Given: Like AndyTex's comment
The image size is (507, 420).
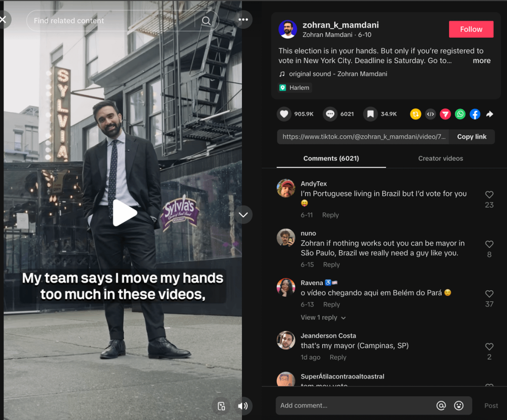Looking at the screenshot, I should tap(489, 195).
